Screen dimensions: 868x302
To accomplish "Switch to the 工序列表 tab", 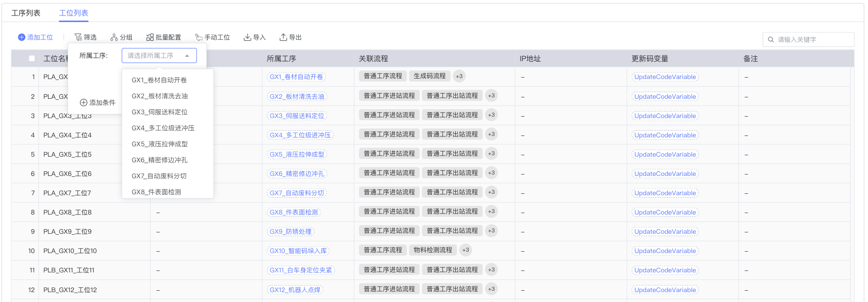I will coord(26,13).
